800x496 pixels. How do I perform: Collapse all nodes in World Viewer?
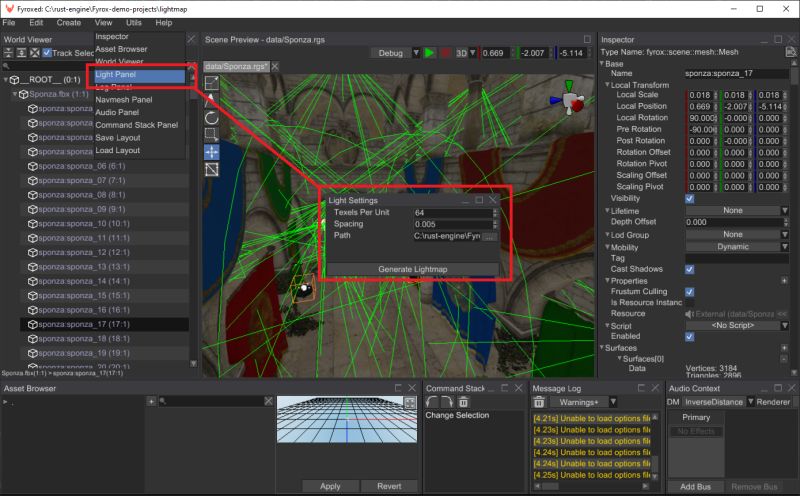pyautogui.click(x=9, y=53)
